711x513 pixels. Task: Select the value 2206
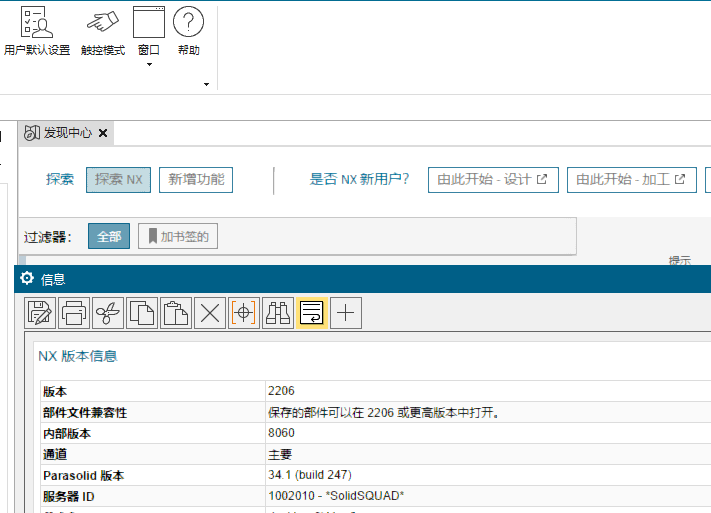[281, 391]
